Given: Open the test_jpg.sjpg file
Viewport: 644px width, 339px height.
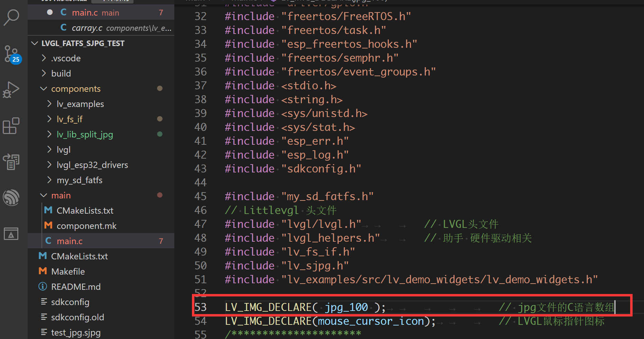Looking at the screenshot, I should (x=76, y=332).
